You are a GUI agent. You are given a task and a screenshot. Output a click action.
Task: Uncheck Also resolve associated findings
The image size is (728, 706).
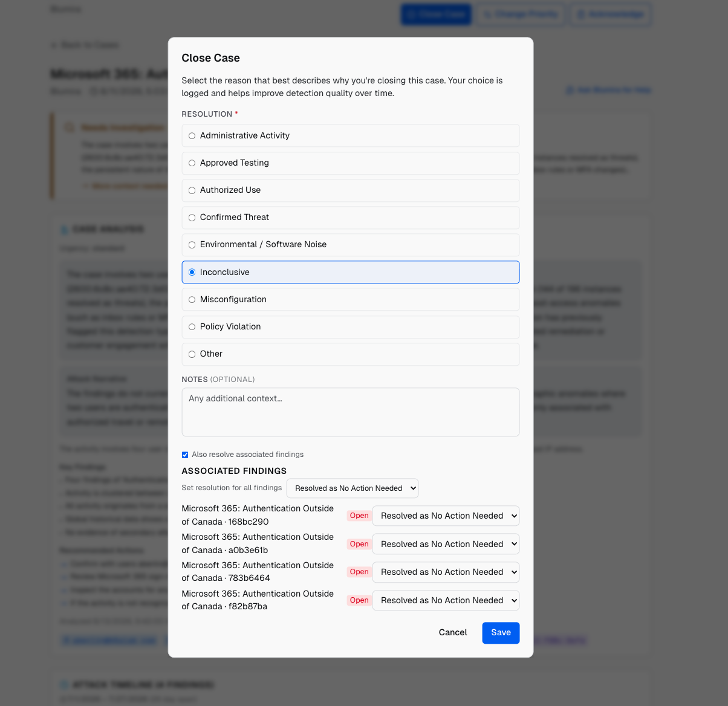185,455
